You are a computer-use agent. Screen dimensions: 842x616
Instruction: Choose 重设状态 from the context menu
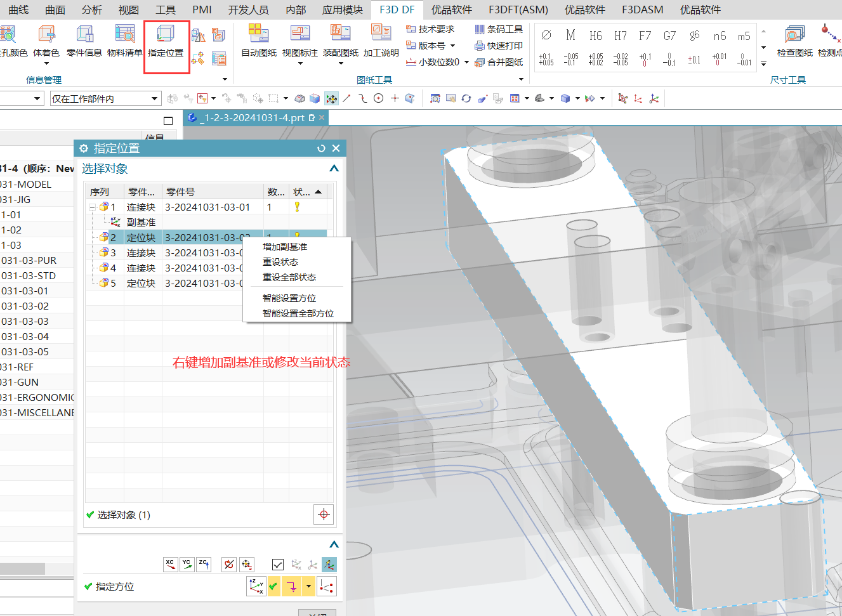(x=280, y=262)
